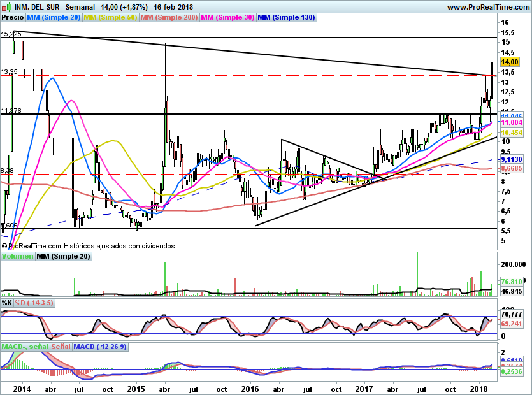532x395 pixels.
Task: Click the 11,004 magenta price tag
Action: (x=512, y=122)
